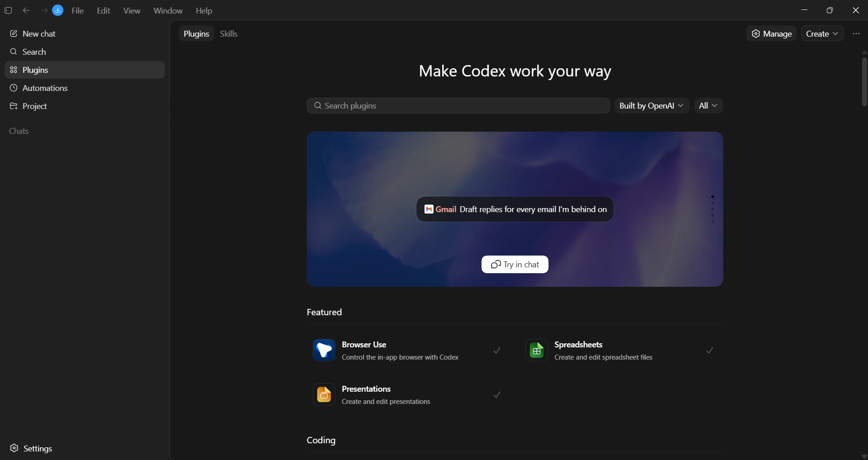
Task: Focus the Search plugins field
Action: coord(458,105)
